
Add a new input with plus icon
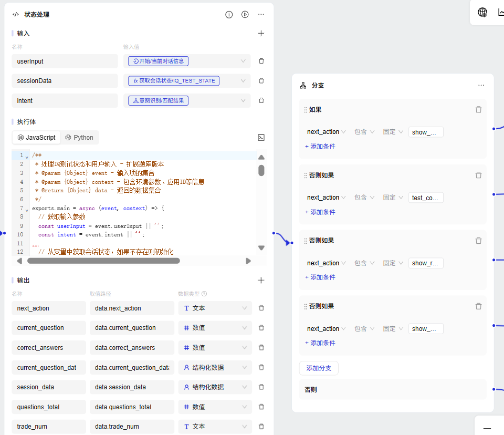261,34
